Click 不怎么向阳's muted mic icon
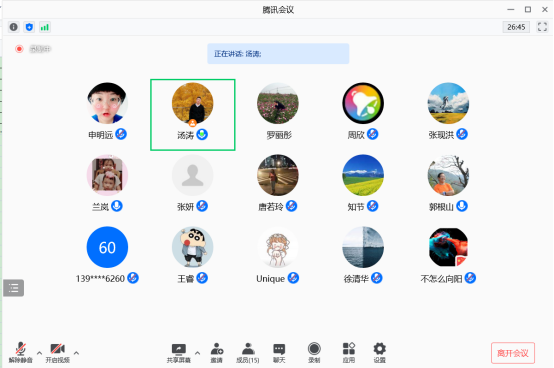Screen dimensions: 554x368 coord(470,278)
